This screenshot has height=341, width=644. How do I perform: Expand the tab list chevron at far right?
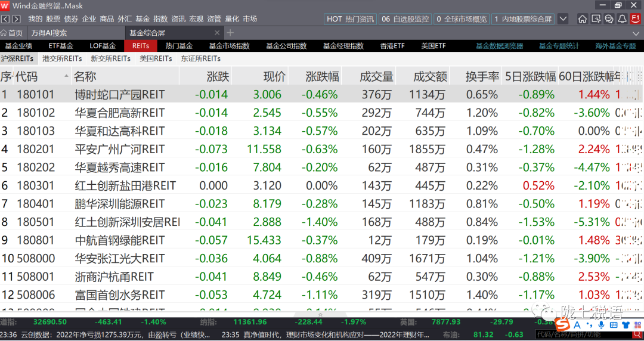pos(636,33)
